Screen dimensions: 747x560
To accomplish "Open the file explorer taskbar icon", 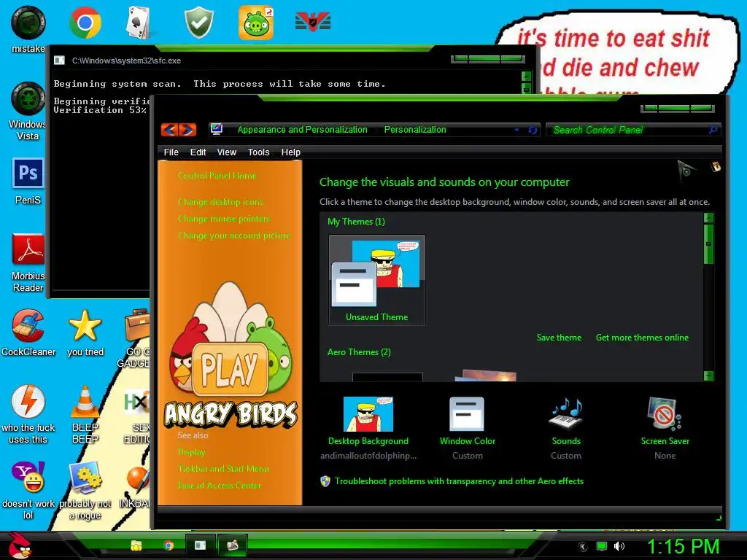I will click(x=136, y=545).
